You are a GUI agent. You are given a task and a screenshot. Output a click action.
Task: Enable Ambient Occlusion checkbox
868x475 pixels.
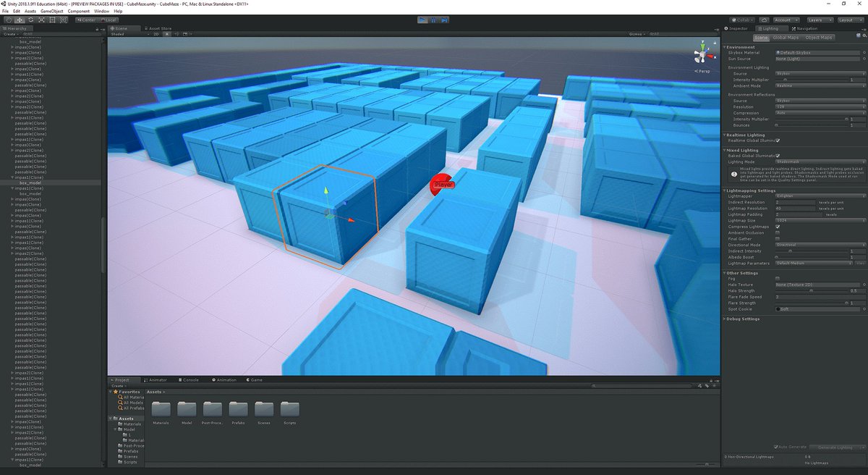click(778, 232)
